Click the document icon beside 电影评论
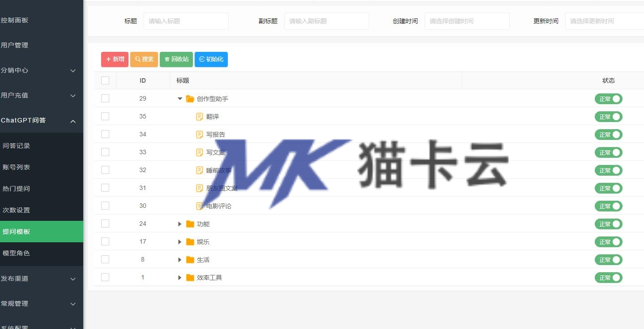 click(200, 206)
